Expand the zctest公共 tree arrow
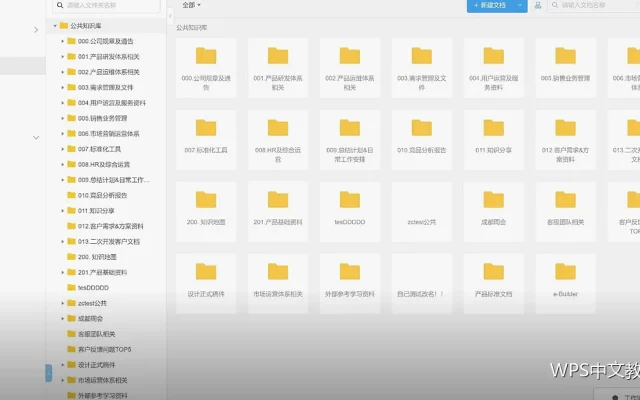This screenshot has height=400, width=640. coord(62,303)
